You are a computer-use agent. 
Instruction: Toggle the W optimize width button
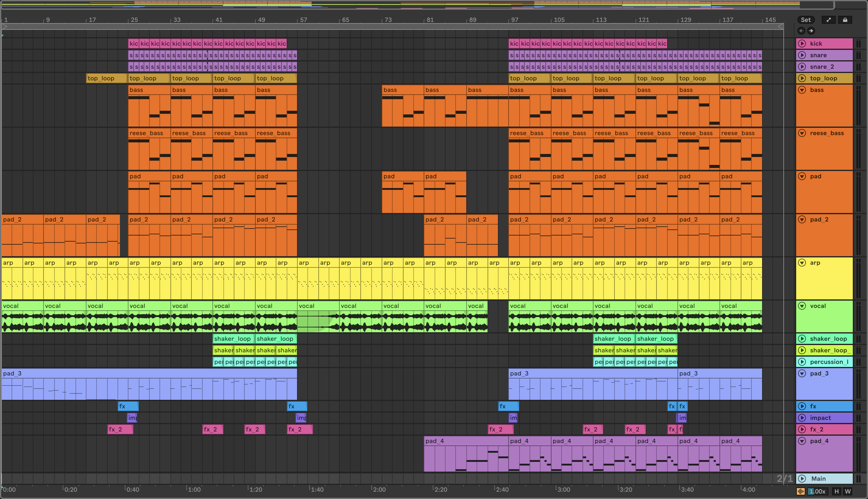point(848,491)
